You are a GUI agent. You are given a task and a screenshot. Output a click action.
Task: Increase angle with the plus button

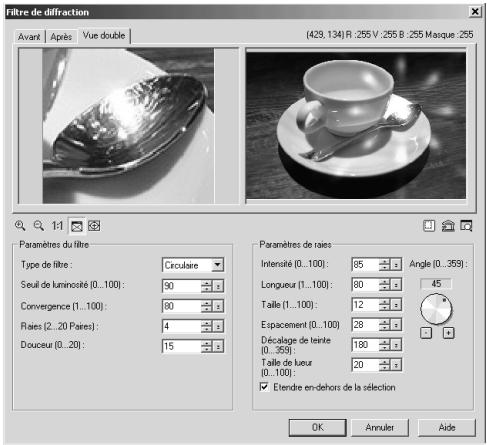pyautogui.click(x=449, y=333)
